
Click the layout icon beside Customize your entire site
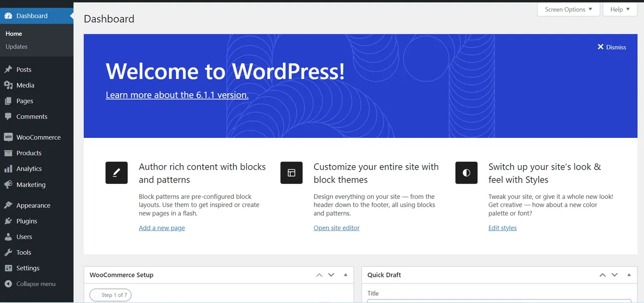click(x=291, y=173)
